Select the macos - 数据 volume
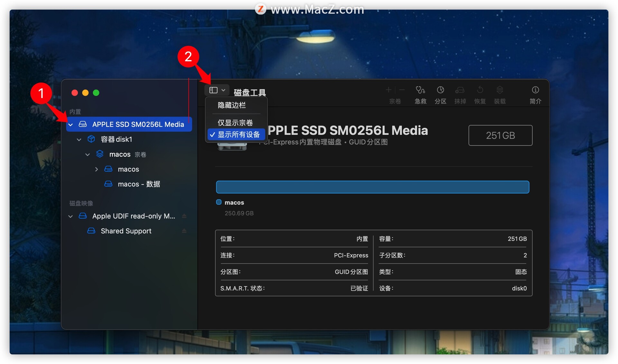This screenshot has height=364, width=618. [129, 184]
